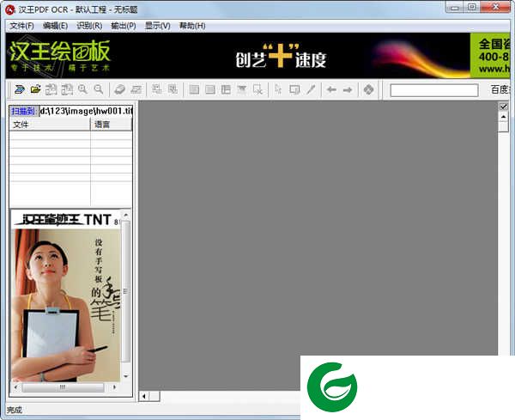Click the thumbnail panel scroll left arrow
Viewport: 515px width, 420px height.
pyautogui.click(x=16, y=387)
